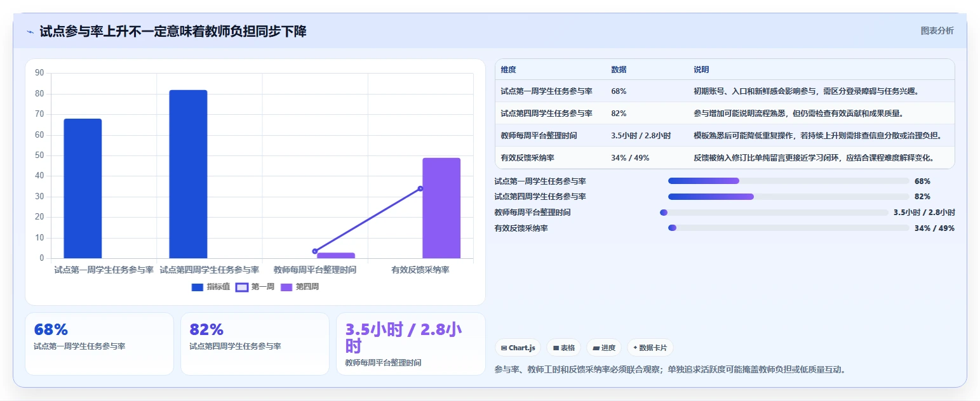Click the 进度 tag

pyautogui.click(x=604, y=348)
